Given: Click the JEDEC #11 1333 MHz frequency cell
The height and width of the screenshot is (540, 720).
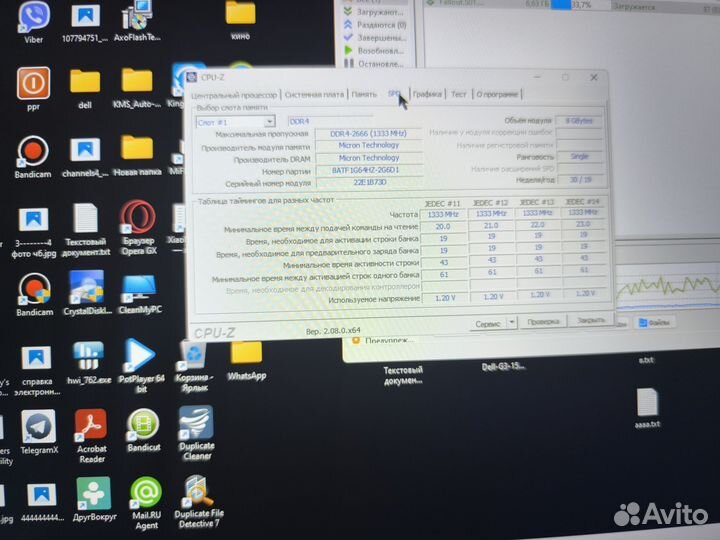Looking at the screenshot, I should [443, 214].
